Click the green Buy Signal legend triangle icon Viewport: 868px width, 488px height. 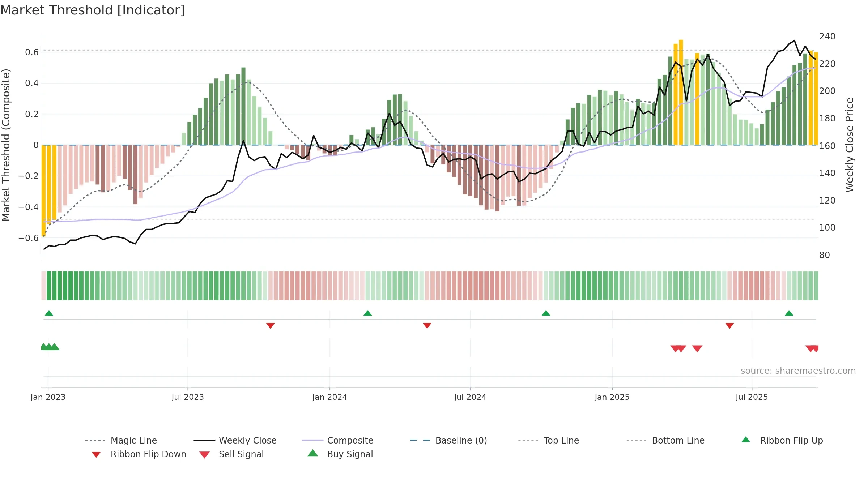pyautogui.click(x=313, y=453)
